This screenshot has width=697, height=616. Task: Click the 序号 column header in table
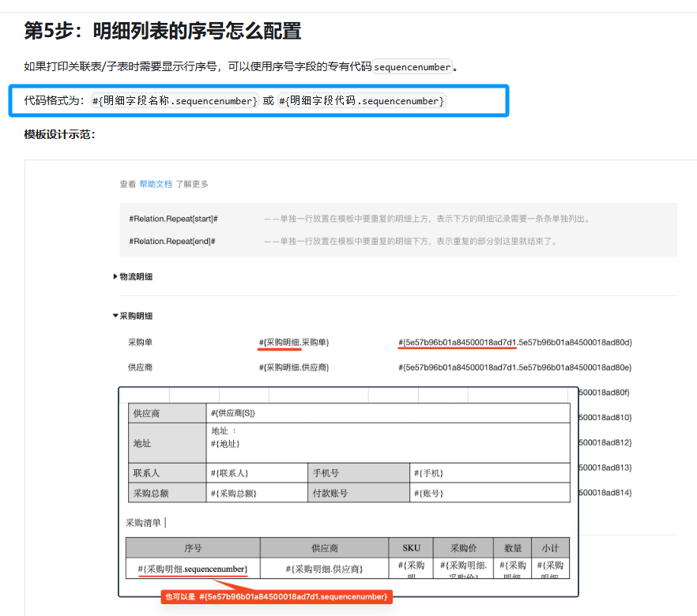[x=193, y=548]
